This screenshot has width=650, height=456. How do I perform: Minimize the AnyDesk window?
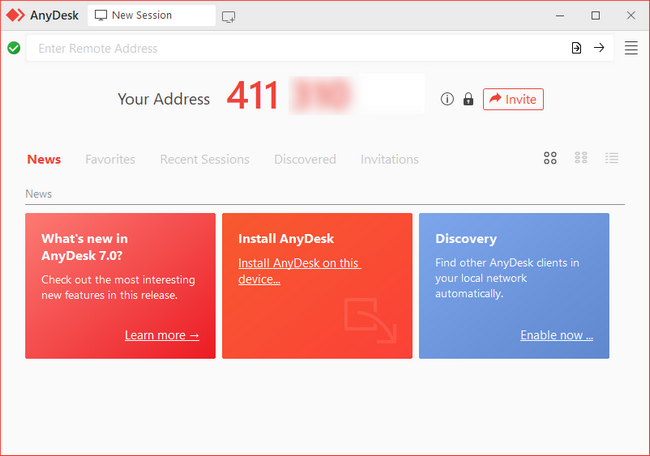click(x=560, y=16)
